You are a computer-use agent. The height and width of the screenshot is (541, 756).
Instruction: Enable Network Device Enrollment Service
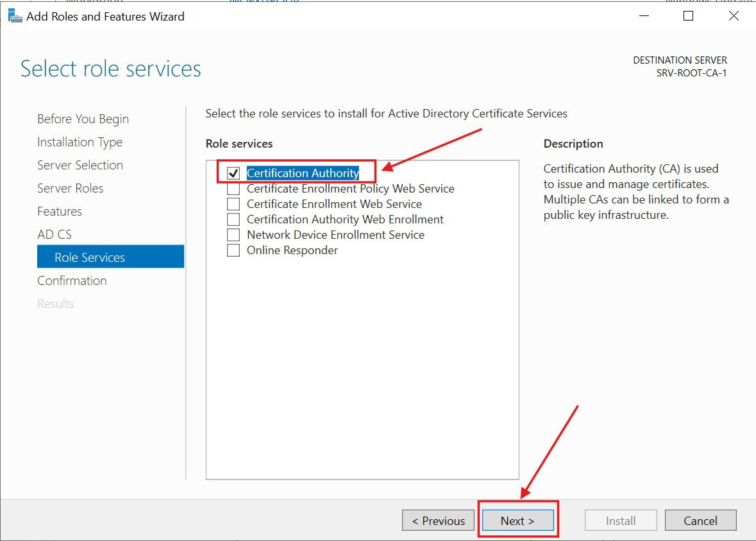(233, 234)
